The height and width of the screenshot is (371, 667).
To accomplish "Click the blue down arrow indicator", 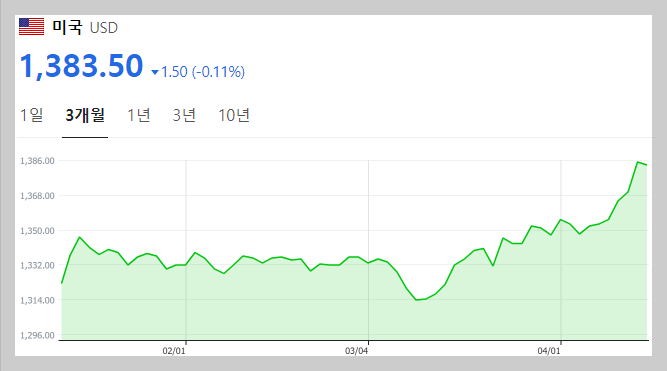I will coord(155,72).
